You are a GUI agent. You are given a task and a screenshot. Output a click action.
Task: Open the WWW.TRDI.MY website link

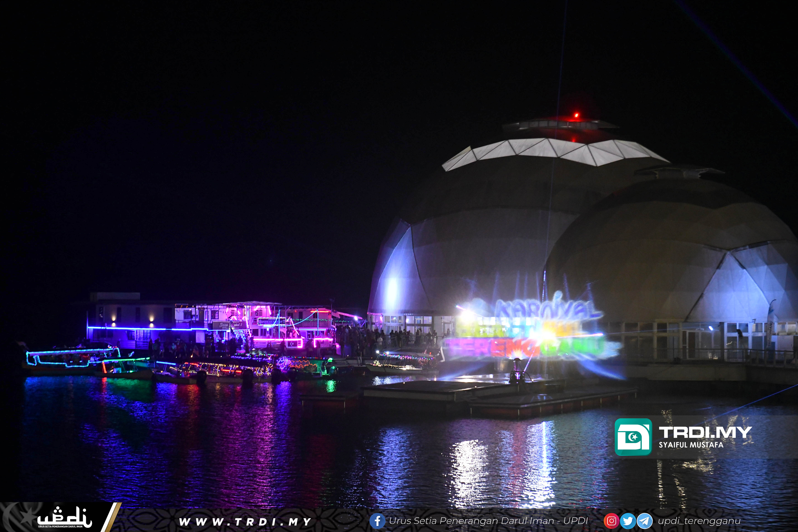(x=245, y=522)
